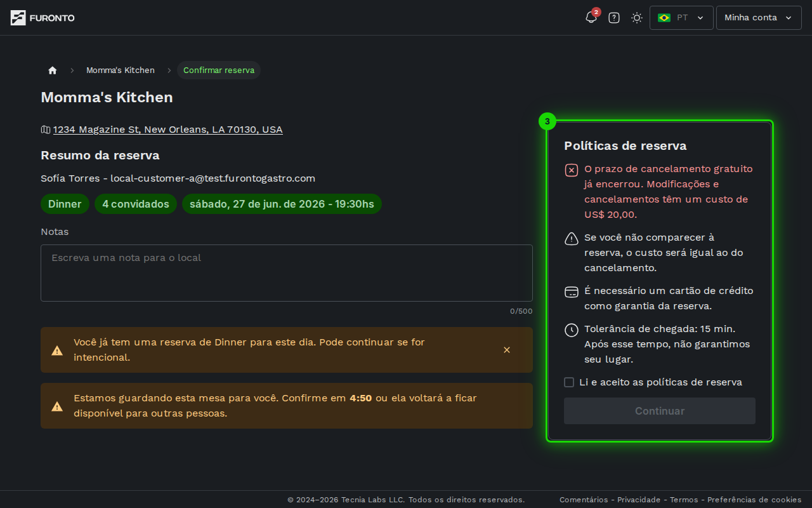The image size is (812, 508).
Task: Click the no-show warning triangle icon
Action: 572,239
